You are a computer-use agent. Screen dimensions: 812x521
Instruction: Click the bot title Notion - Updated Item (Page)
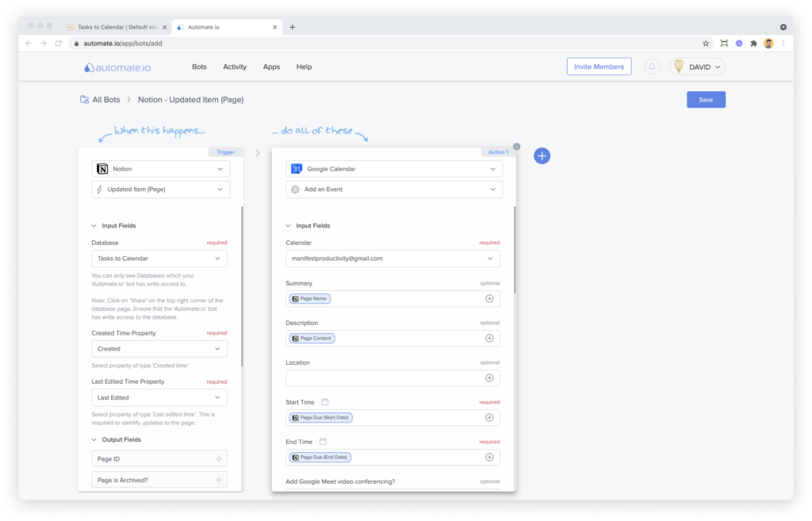pos(190,99)
